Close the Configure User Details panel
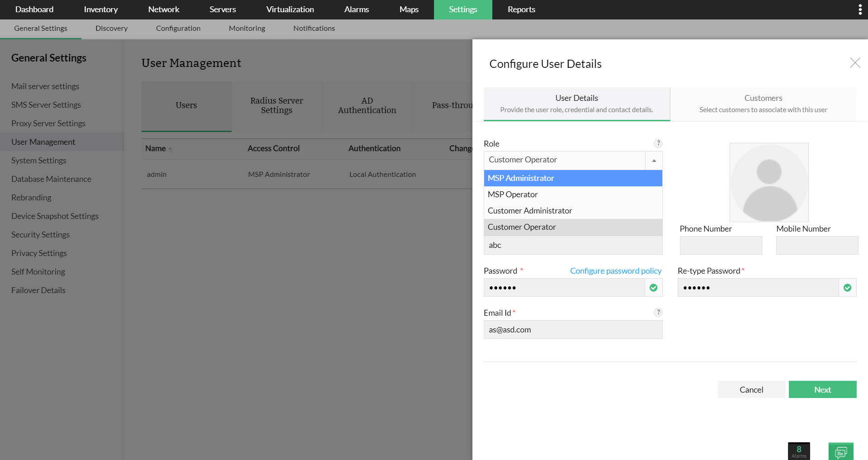This screenshot has width=868, height=460. (x=854, y=63)
